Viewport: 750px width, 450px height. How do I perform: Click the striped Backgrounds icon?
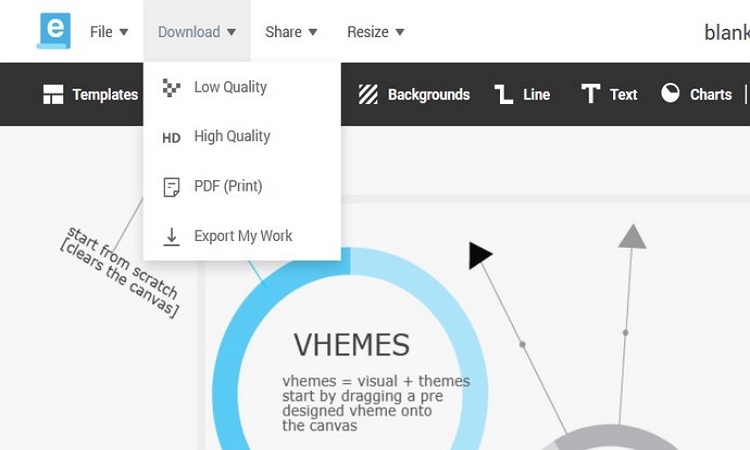click(x=368, y=94)
